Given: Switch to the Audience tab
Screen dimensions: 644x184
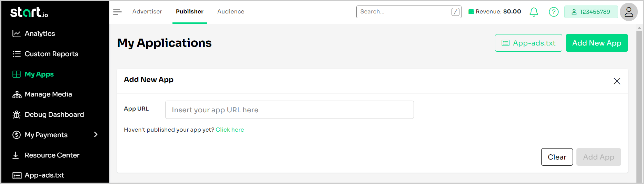Looking at the screenshot, I should tap(231, 12).
